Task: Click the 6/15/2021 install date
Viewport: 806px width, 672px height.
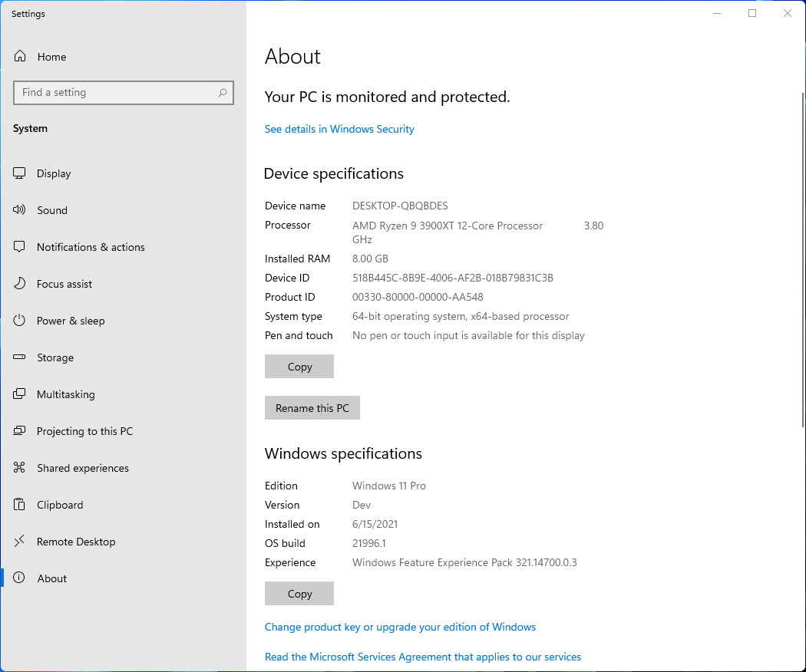Action: pos(375,524)
